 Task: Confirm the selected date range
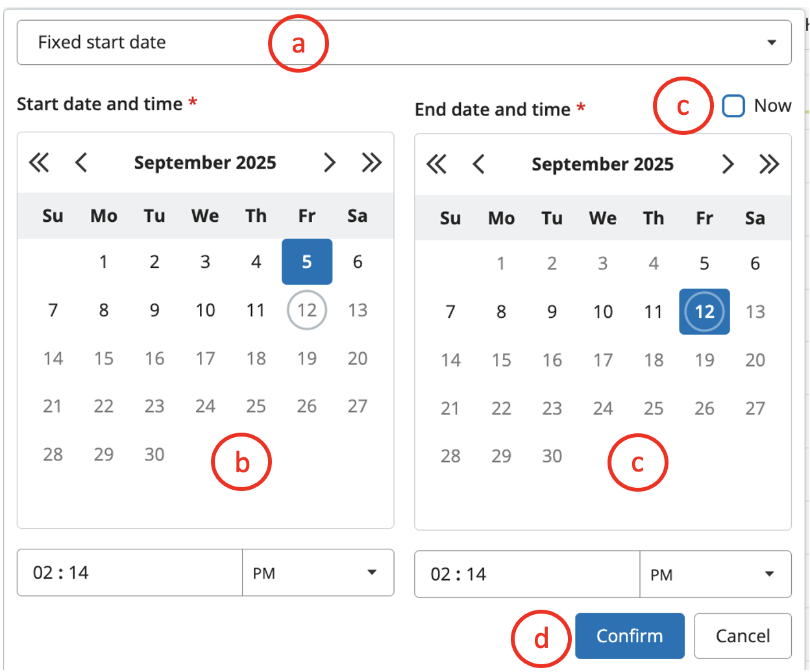(x=630, y=636)
